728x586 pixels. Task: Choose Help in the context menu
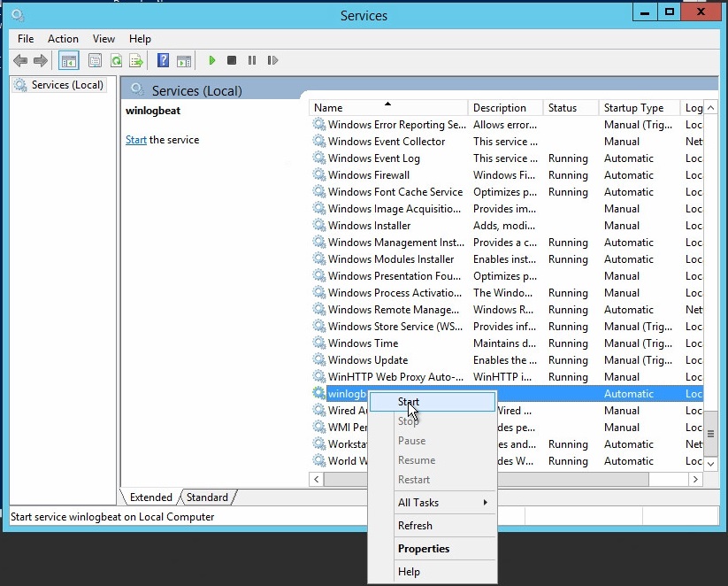(x=433, y=572)
